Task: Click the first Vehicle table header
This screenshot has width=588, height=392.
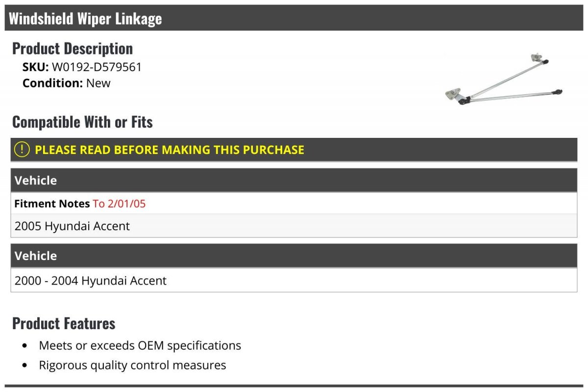Action: tap(294, 180)
